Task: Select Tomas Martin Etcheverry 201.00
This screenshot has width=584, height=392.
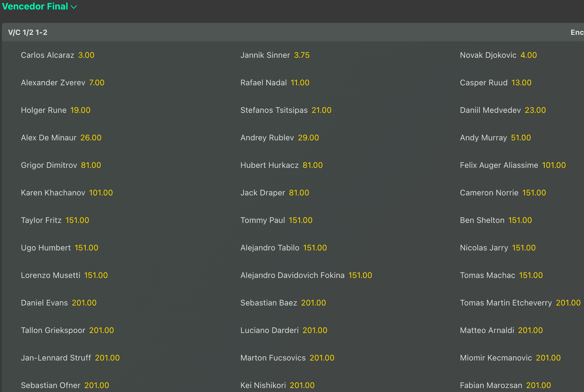Action: point(520,303)
